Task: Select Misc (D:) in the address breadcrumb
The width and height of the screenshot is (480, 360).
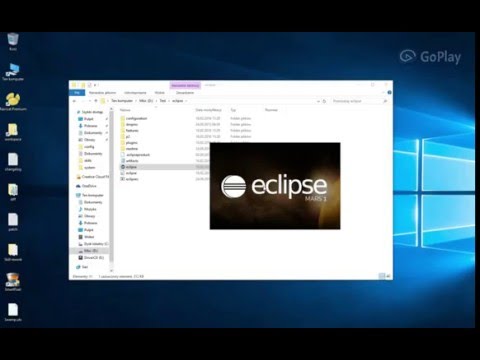Action: tap(146, 101)
